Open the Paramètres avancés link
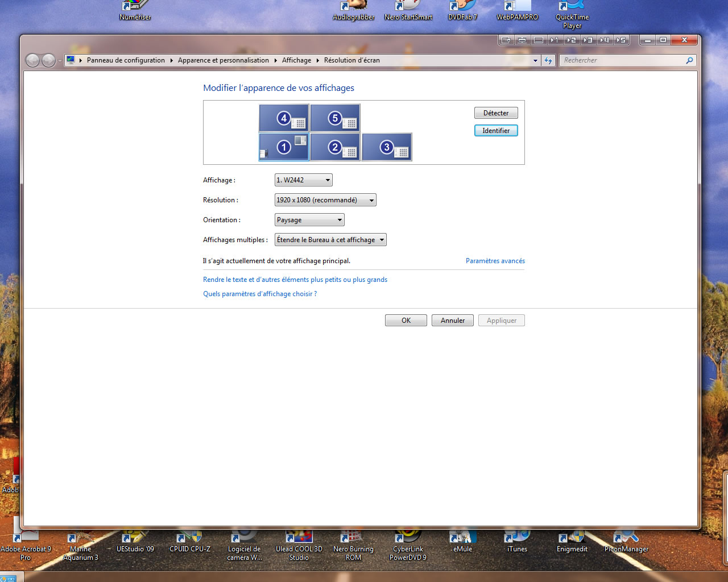 pos(495,261)
